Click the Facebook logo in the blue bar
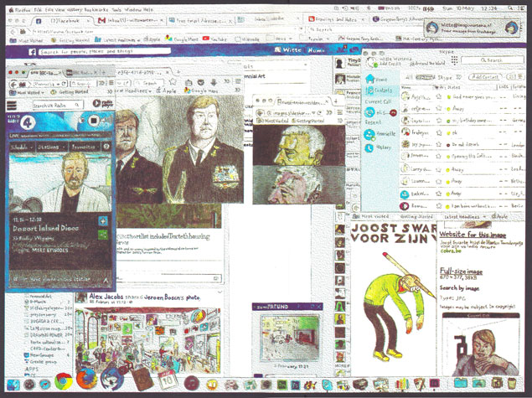This screenshot has height=398, width=532. click(x=32, y=52)
